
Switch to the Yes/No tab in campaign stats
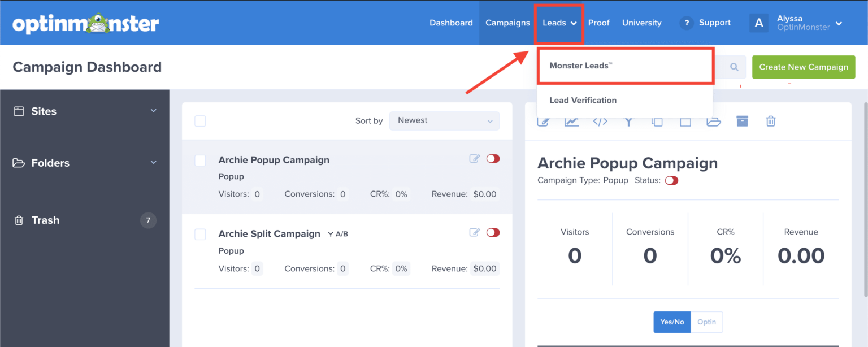pos(671,322)
